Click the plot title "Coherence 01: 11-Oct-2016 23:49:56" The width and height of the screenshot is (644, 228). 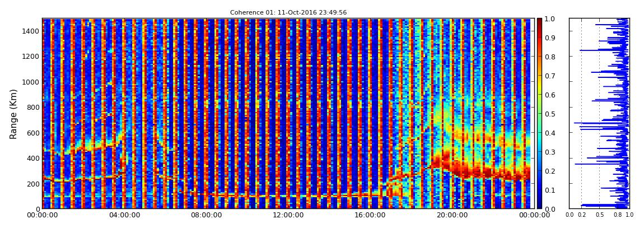point(288,12)
